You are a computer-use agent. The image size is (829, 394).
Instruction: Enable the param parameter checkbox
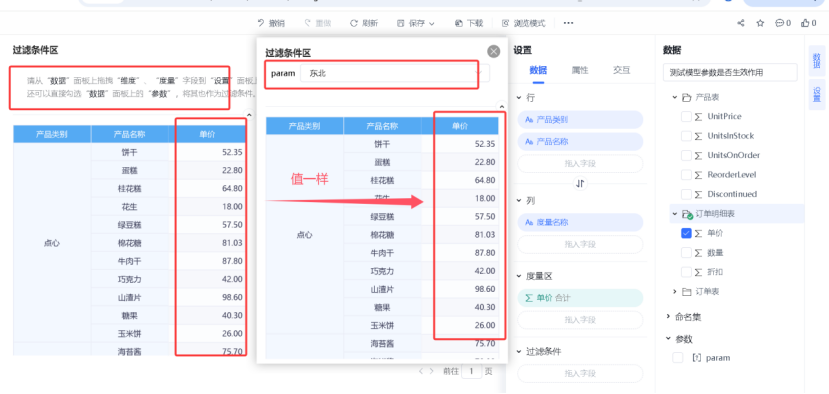click(x=678, y=358)
